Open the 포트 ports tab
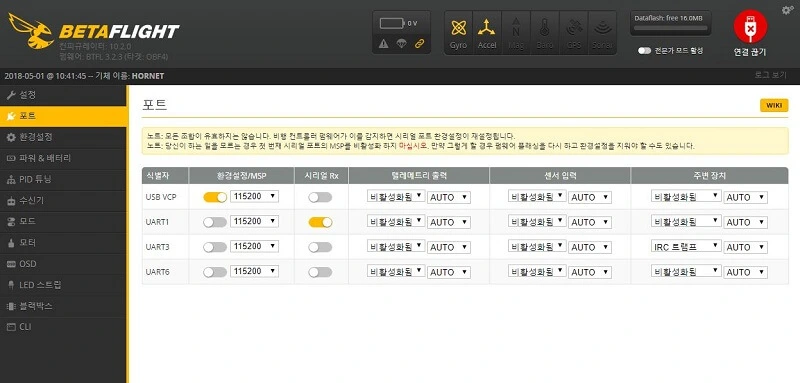The width and height of the screenshot is (800, 383). 63,116
